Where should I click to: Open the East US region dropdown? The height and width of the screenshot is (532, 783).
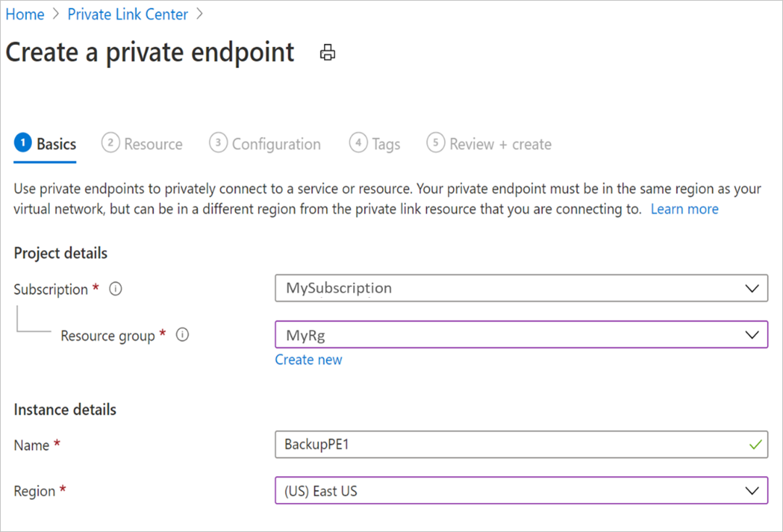pos(521,491)
